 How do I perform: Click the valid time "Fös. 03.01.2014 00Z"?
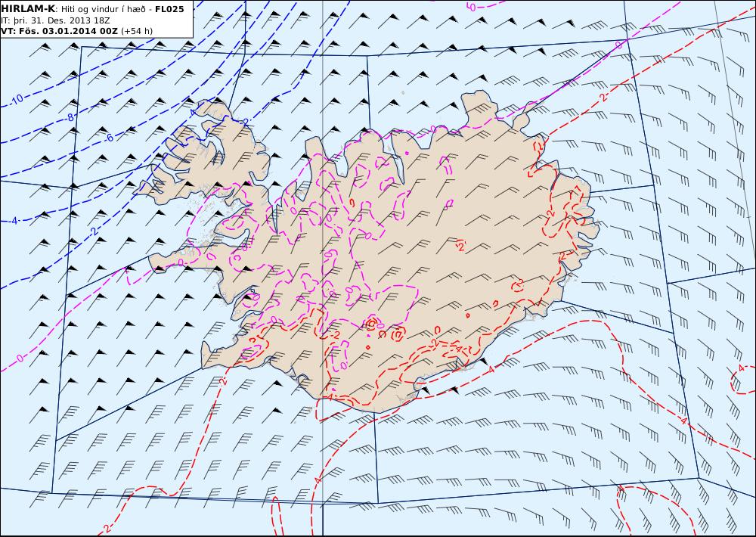(x=67, y=31)
